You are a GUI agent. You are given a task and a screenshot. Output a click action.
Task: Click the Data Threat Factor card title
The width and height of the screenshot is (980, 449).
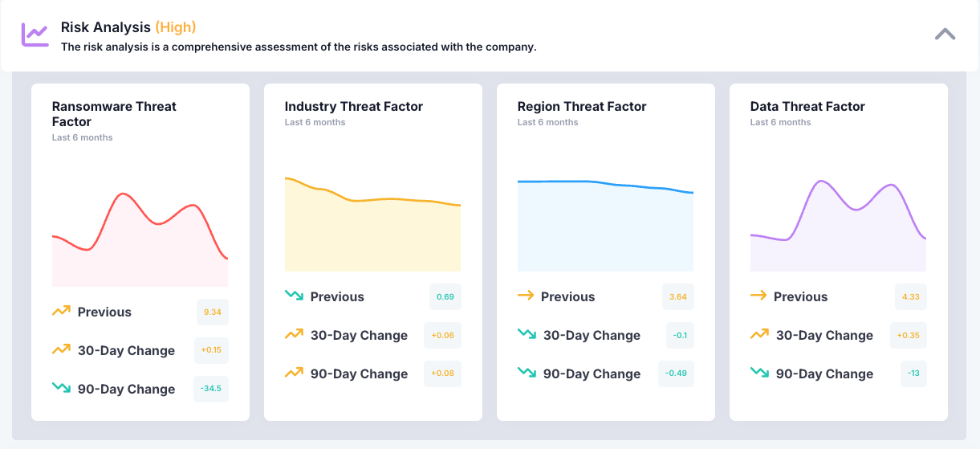pos(807,106)
